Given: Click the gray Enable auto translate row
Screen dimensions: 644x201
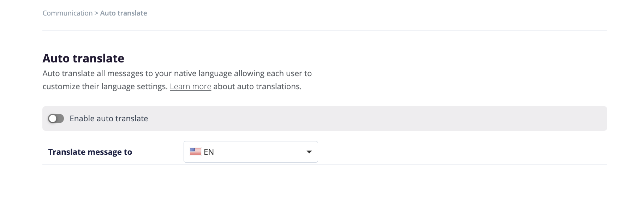Looking at the screenshot, I should click(324, 118).
